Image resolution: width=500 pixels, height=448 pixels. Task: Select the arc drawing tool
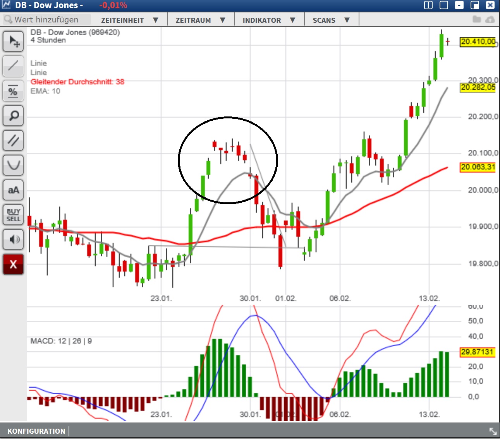point(13,165)
